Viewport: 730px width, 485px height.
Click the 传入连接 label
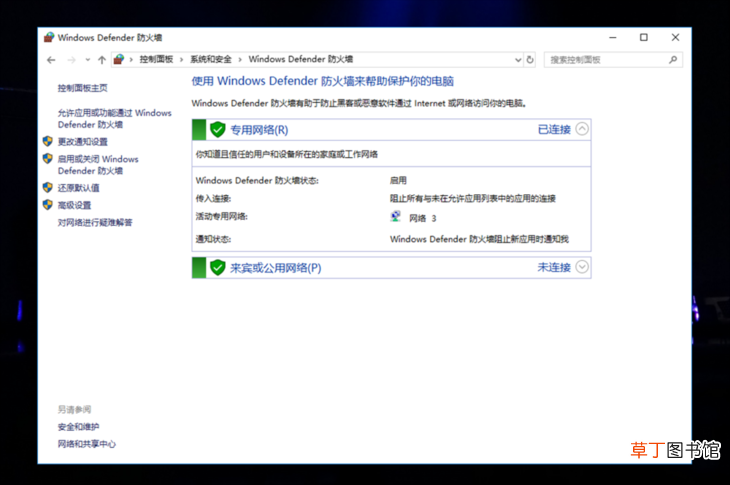click(213, 199)
